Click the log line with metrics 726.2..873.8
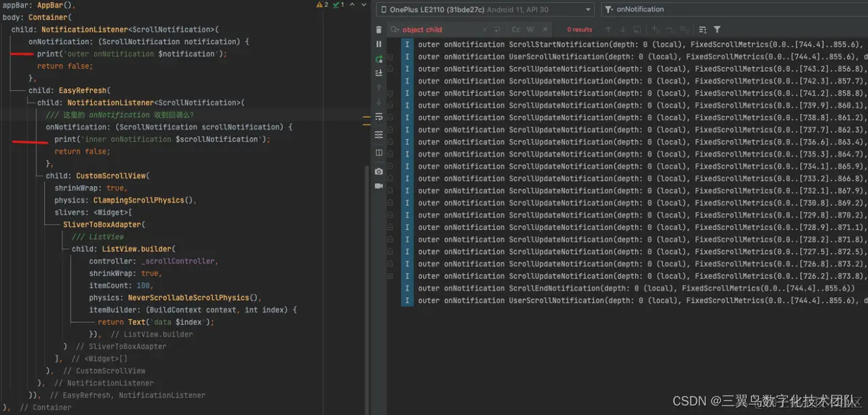Screen dimensions: 868x415 (642, 277)
